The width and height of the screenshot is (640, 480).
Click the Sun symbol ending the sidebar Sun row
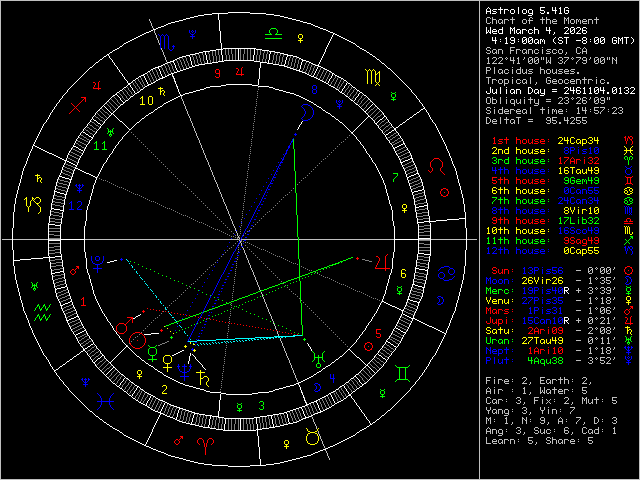(629, 270)
